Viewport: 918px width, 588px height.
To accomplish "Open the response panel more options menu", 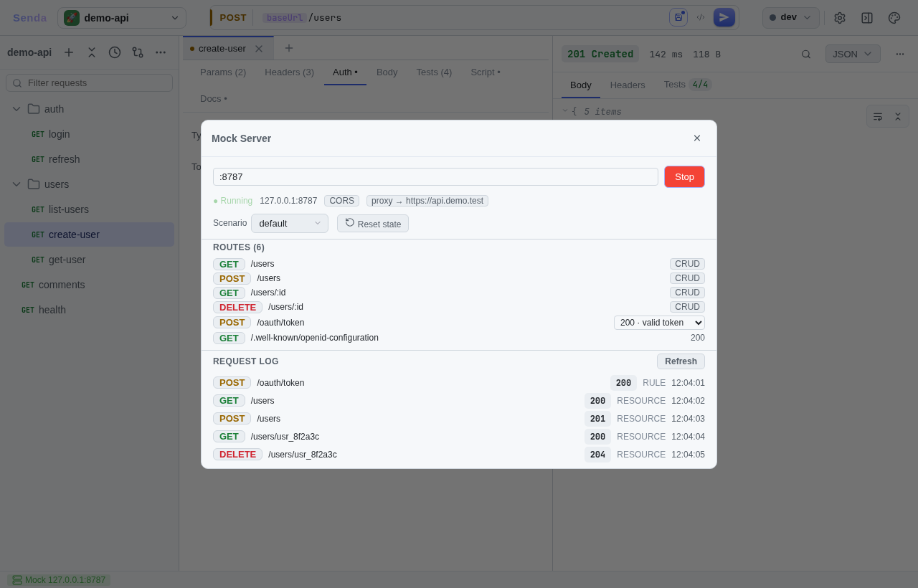I will (900, 54).
